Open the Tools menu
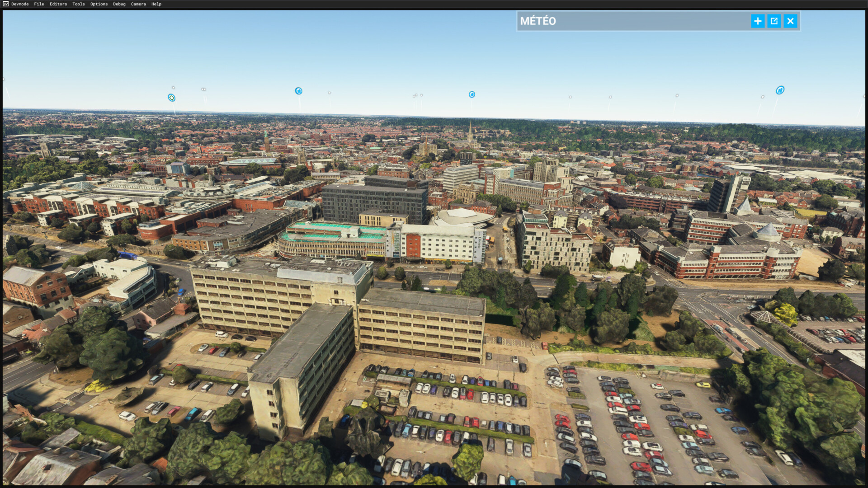 78,4
